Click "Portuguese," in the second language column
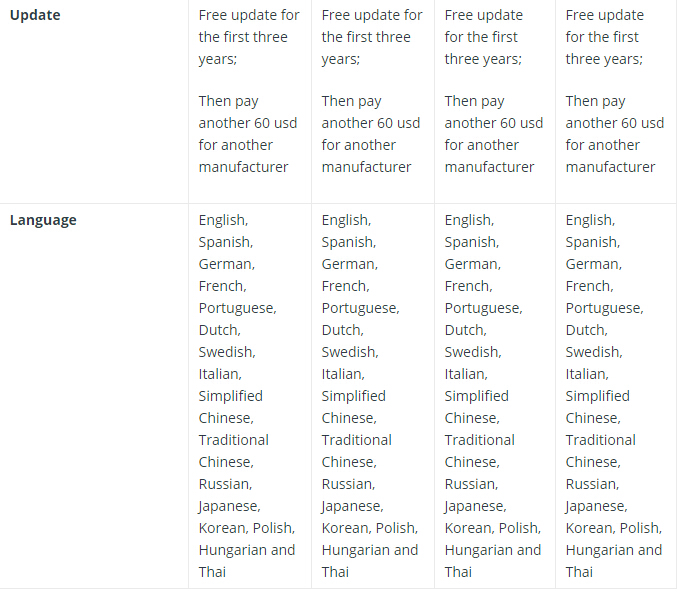Image resolution: width=700 pixels, height=605 pixels. [360, 308]
